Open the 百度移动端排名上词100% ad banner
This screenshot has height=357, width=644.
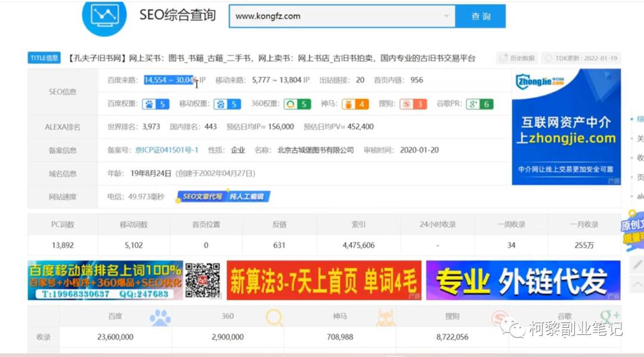tap(105, 280)
